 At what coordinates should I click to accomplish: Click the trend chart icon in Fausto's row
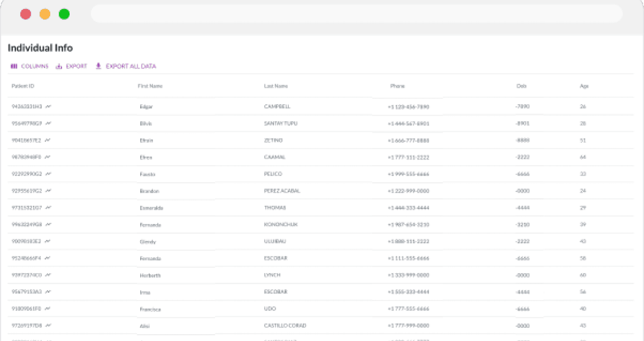pyautogui.click(x=48, y=174)
